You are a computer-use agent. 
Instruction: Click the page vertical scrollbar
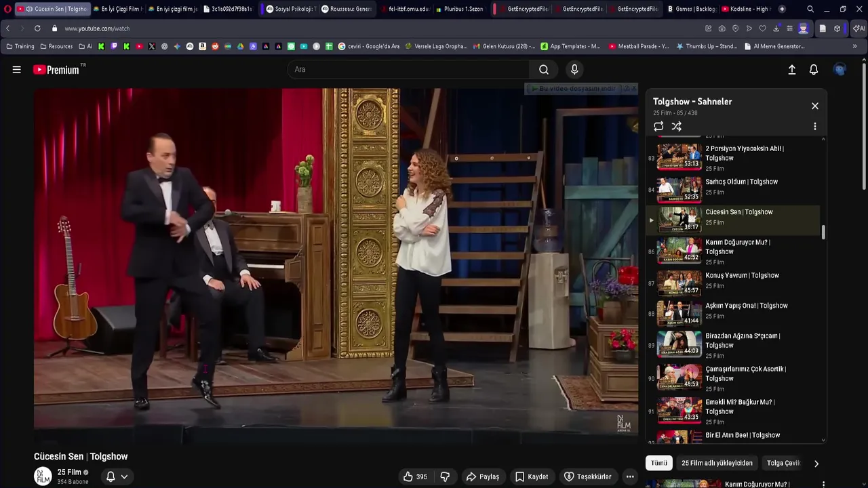click(x=864, y=127)
